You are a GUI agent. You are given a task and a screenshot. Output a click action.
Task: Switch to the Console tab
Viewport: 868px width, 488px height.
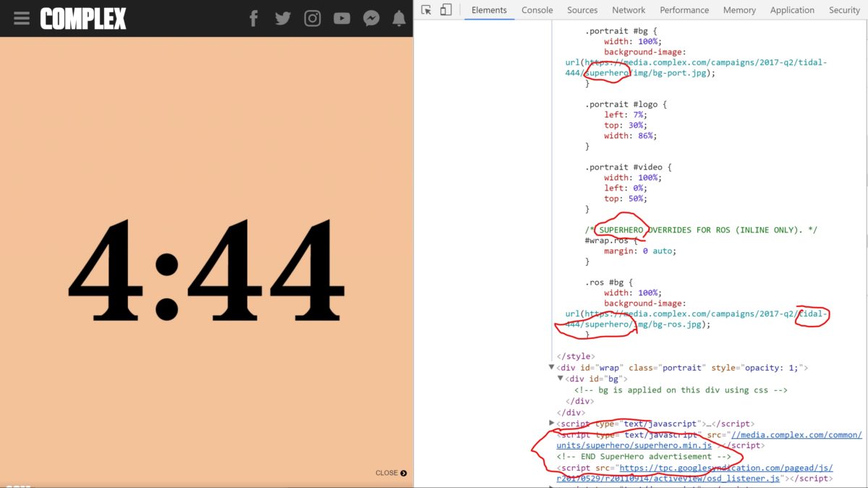coord(537,10)
